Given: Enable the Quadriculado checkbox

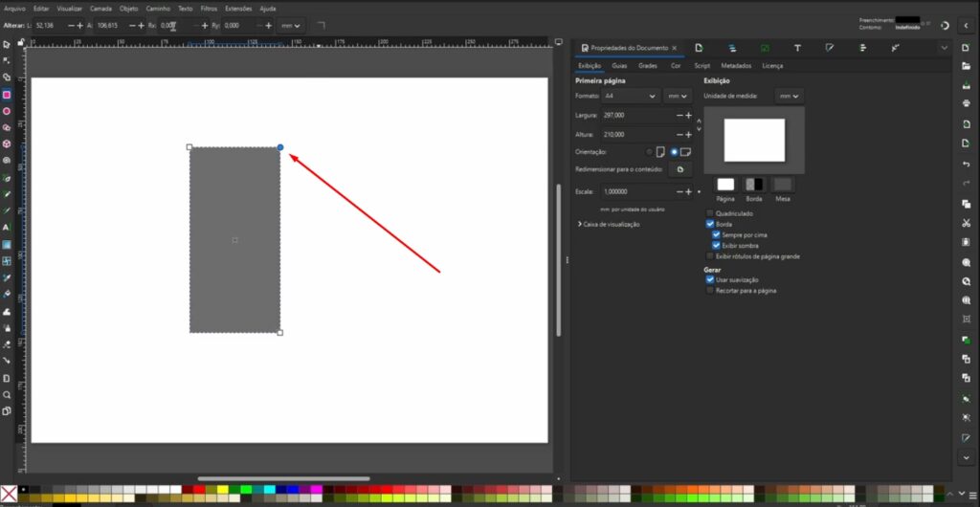Looking at the screenshot, I should (x=710, y=213).
